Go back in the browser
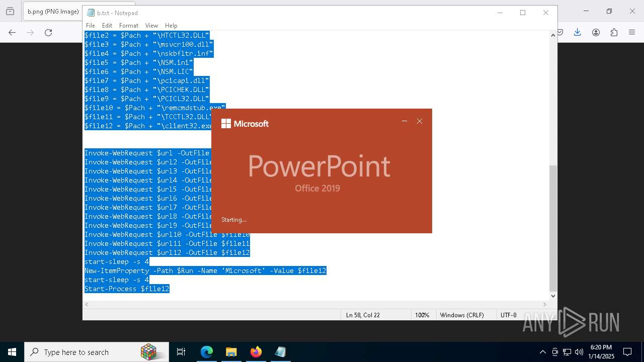The image size is (644, 362). (x=12, y=32)
